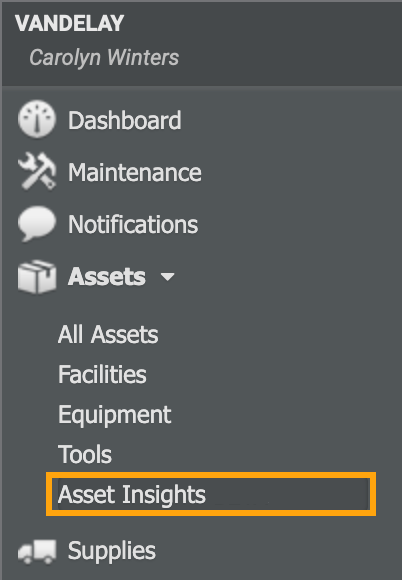Click the Dashboard gauge icon

click(37, 119)
